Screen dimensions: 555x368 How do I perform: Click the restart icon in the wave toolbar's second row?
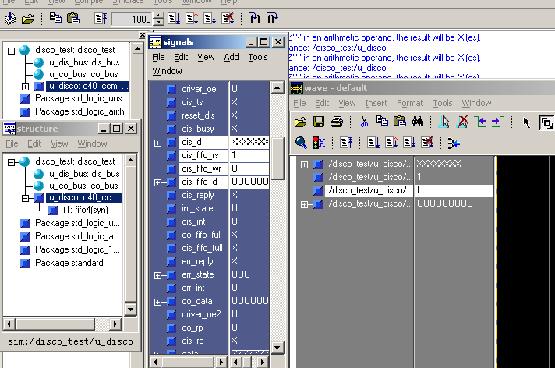346,143
